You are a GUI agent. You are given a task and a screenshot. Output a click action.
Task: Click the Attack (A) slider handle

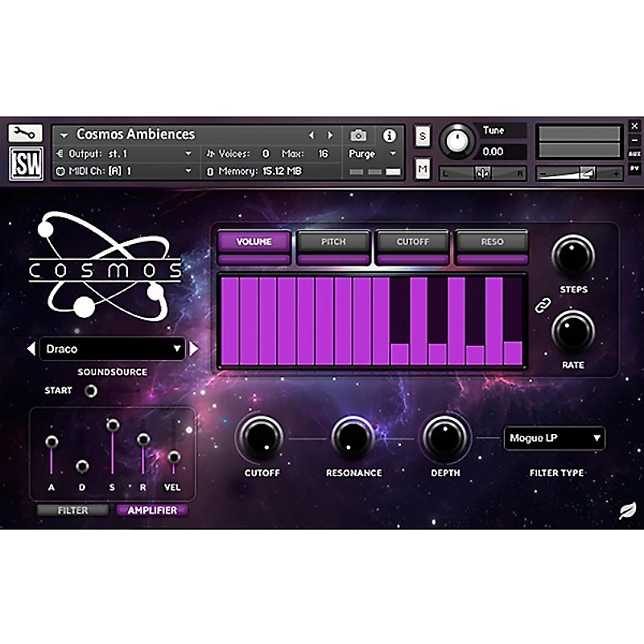(x=52, y=442)
